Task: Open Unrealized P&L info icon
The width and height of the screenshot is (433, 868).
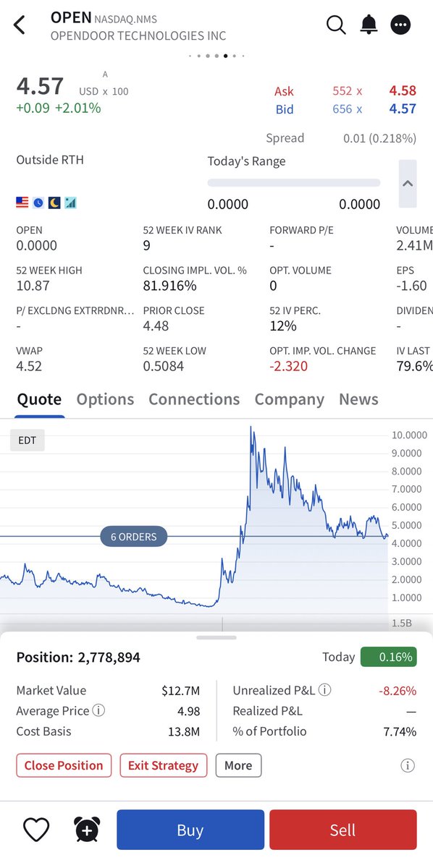Action: [325, 690]
